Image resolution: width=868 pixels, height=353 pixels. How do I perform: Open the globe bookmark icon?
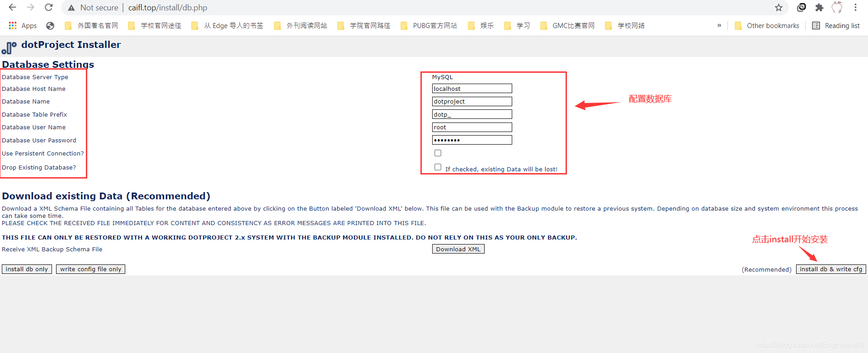[x=50, y=26]
